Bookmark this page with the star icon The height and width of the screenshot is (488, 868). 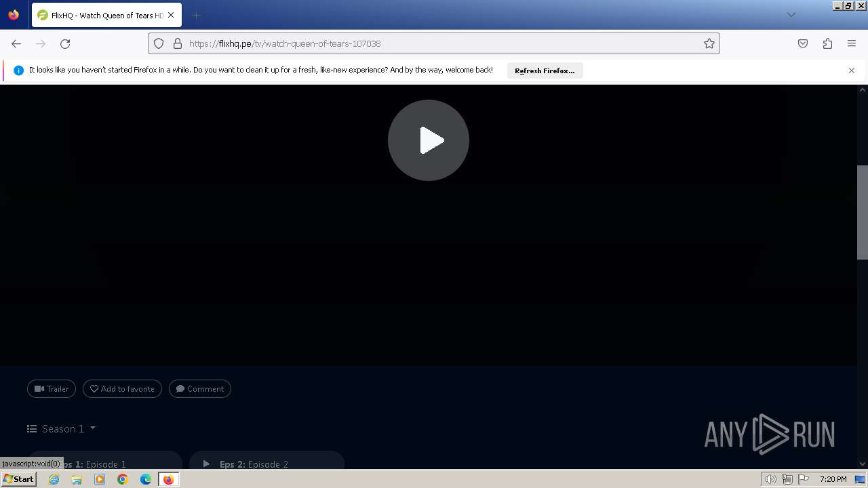(709, 43)
